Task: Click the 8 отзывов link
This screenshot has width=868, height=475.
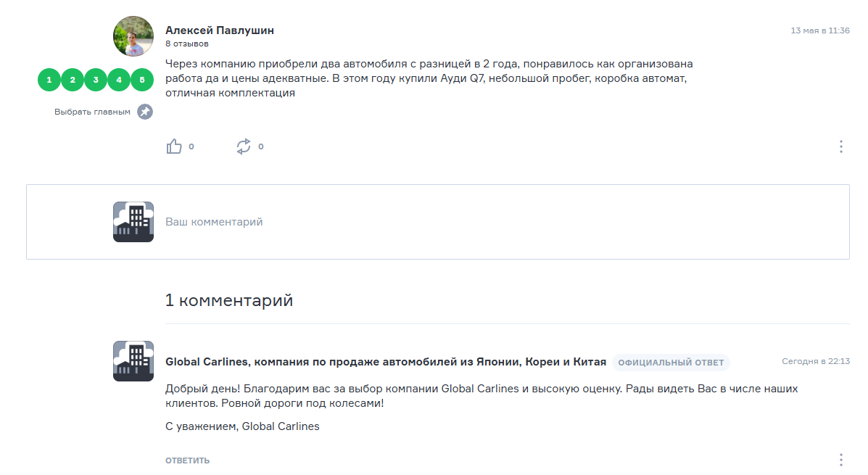Action: tap(187, 44)
